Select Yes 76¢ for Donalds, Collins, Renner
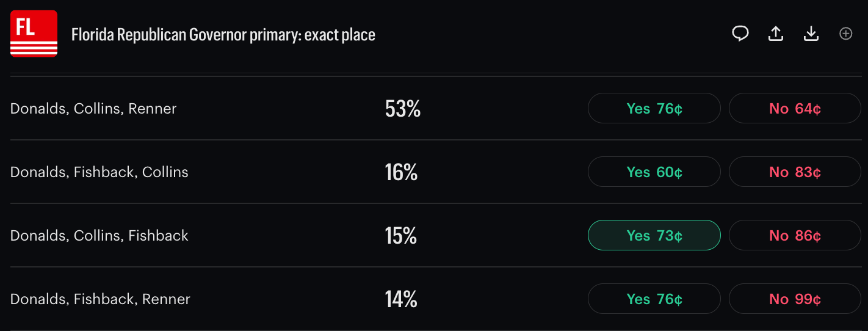 click(654, 109)
